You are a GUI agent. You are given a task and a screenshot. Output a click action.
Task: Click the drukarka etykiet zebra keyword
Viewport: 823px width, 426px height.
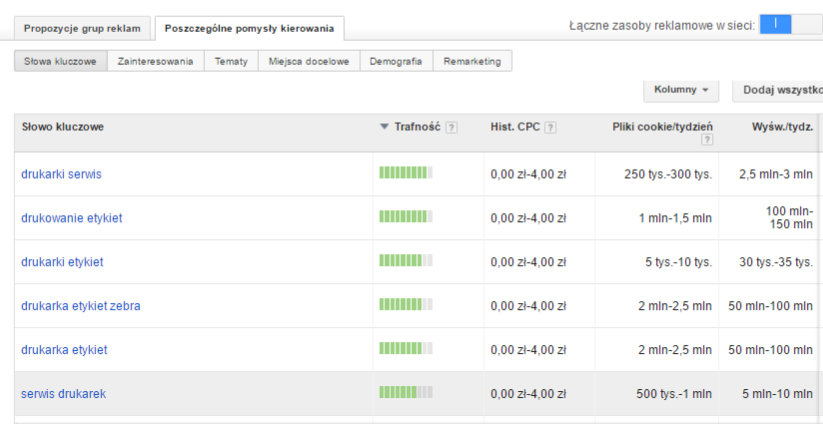80,306
